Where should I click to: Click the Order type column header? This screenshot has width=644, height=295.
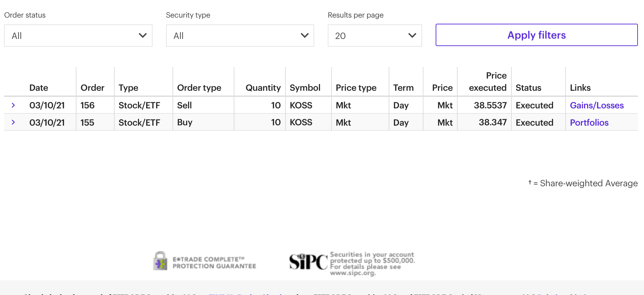(x=199, y=88)
